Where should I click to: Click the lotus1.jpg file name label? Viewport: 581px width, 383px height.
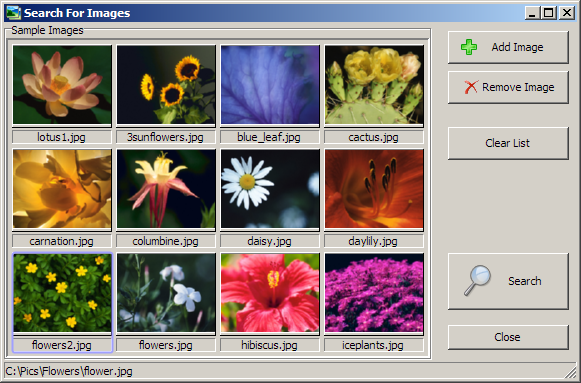coord(62,137)
